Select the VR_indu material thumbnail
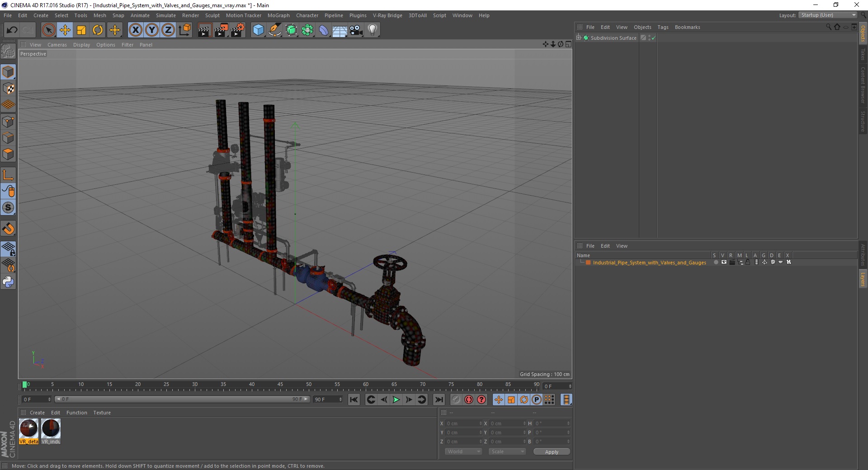 [51, 432]
